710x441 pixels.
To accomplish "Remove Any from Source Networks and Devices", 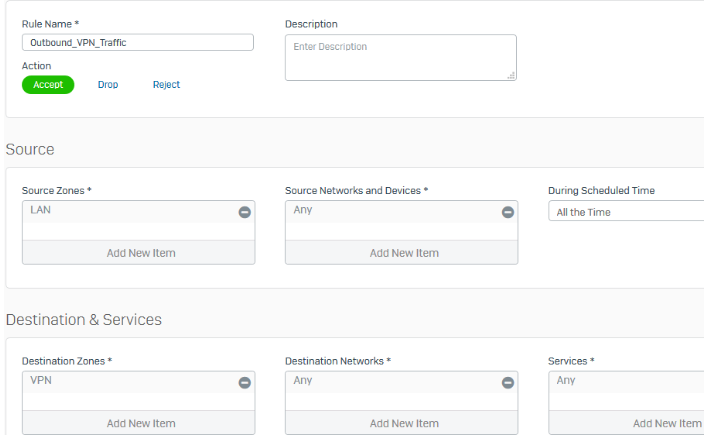I will point(507,212).
